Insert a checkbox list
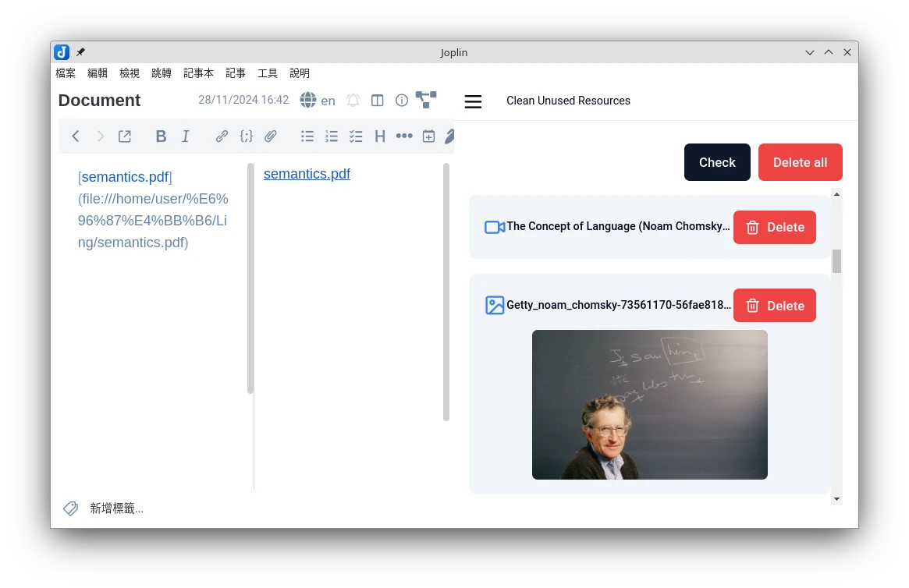This screenshot has height=588, width=909. point(356,136)
